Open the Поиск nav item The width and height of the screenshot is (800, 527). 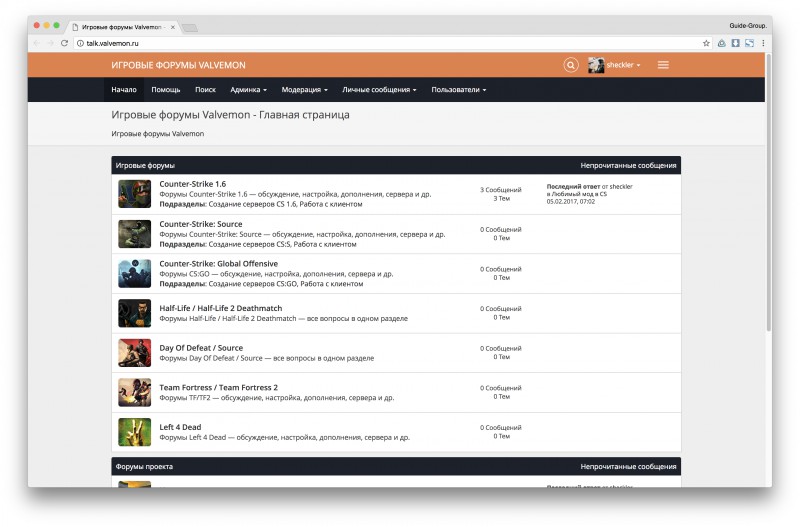pos(205,90)
